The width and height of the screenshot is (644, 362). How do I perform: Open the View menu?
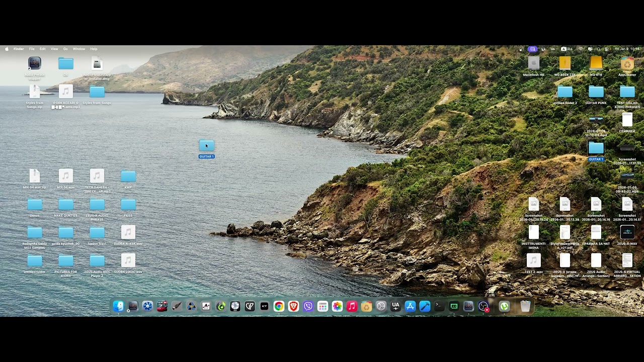54,49
